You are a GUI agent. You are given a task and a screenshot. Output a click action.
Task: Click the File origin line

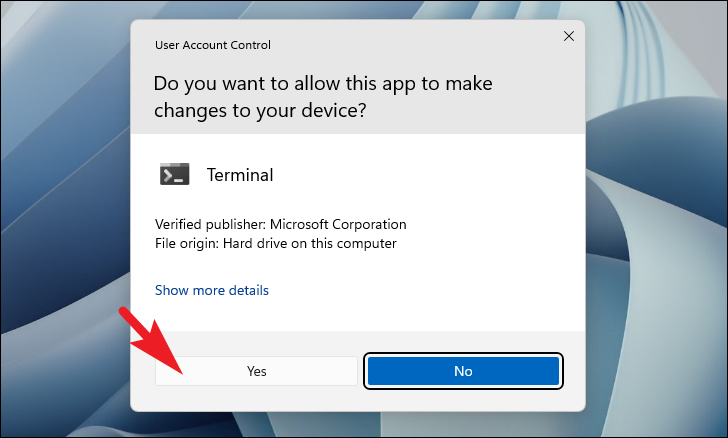coord(276,243)
